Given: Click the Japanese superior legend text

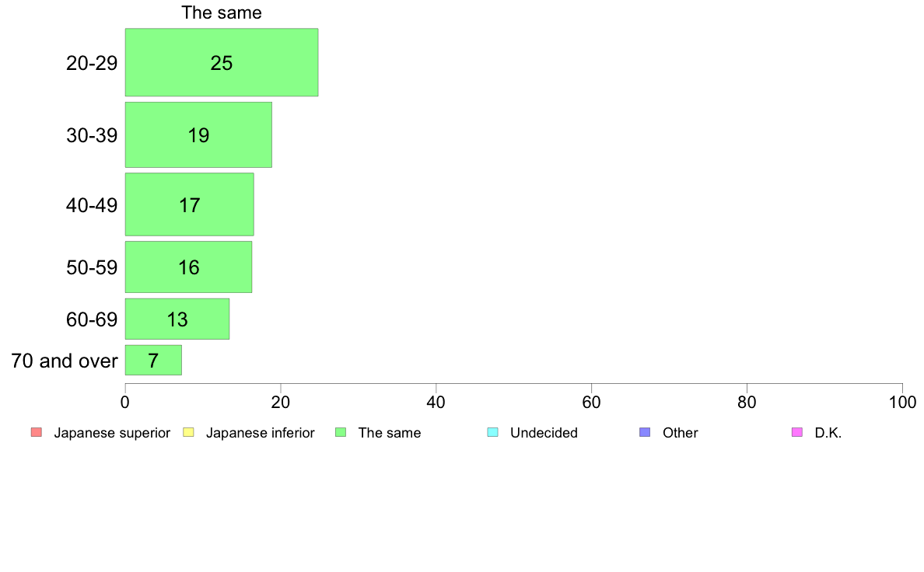Looking at the screenshot, I should [x=112, y=433].
